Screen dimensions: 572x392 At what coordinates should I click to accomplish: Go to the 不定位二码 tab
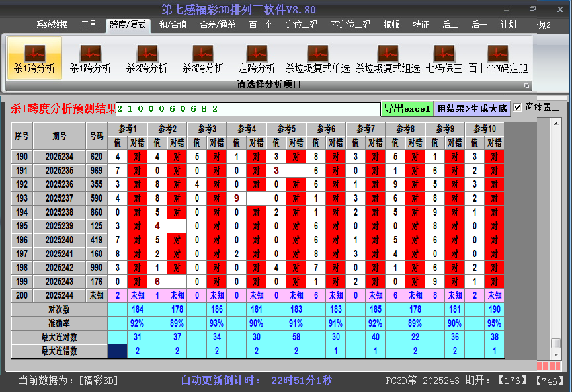350,25
